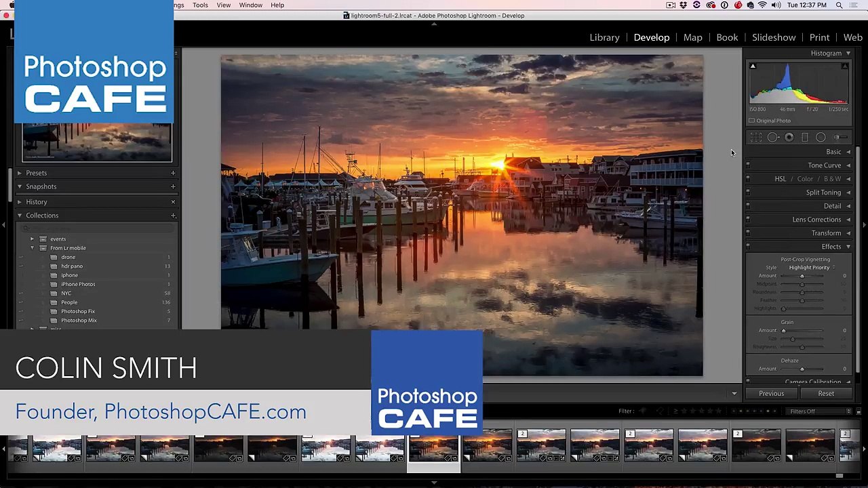Toggle the Transform panel switch

tap(748, 233)
